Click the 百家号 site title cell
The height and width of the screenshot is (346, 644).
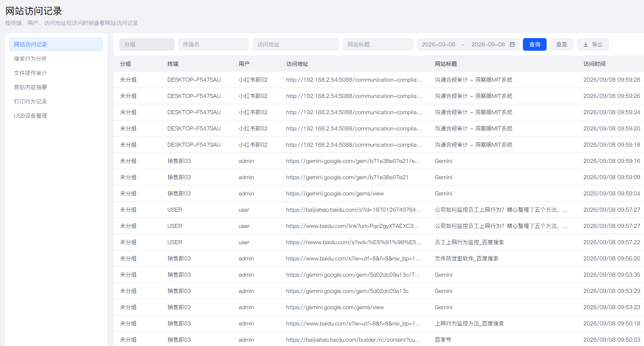[x=443, y=340]
